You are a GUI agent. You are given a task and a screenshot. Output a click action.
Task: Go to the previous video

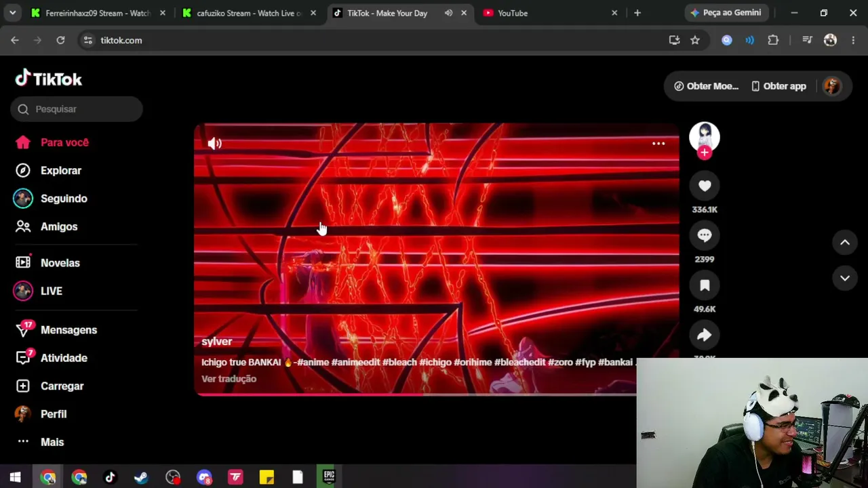click(x=845, y=242)
